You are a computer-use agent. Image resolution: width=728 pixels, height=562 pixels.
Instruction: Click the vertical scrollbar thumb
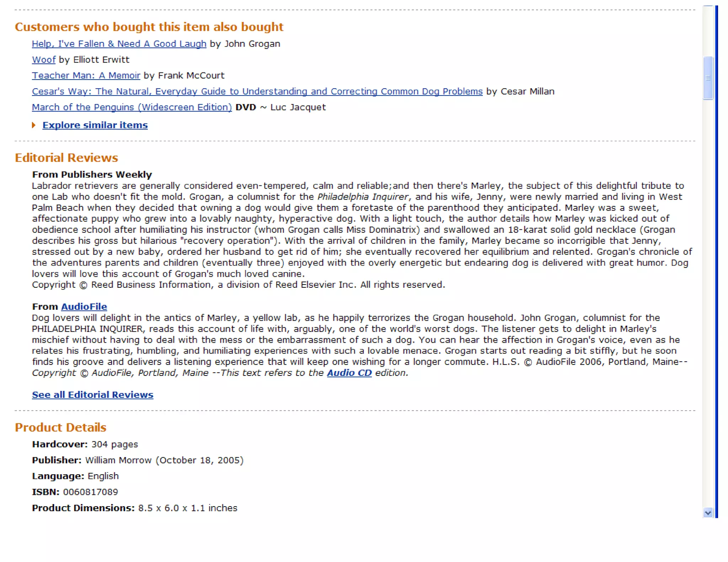coord(708,78)
